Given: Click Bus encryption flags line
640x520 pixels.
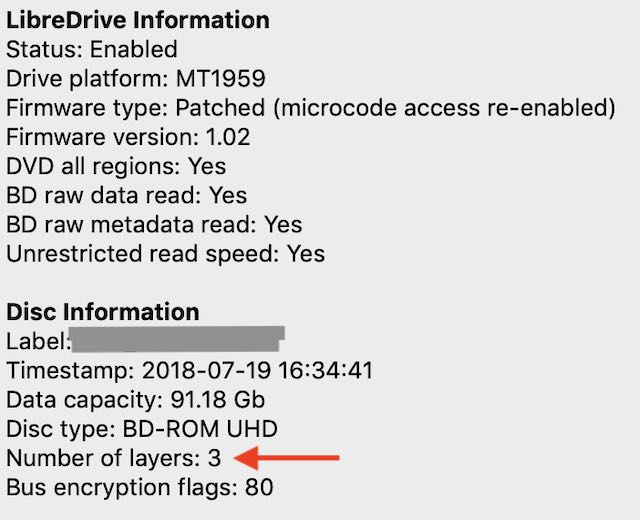Looking at the screenshot, I should [140, 487].
